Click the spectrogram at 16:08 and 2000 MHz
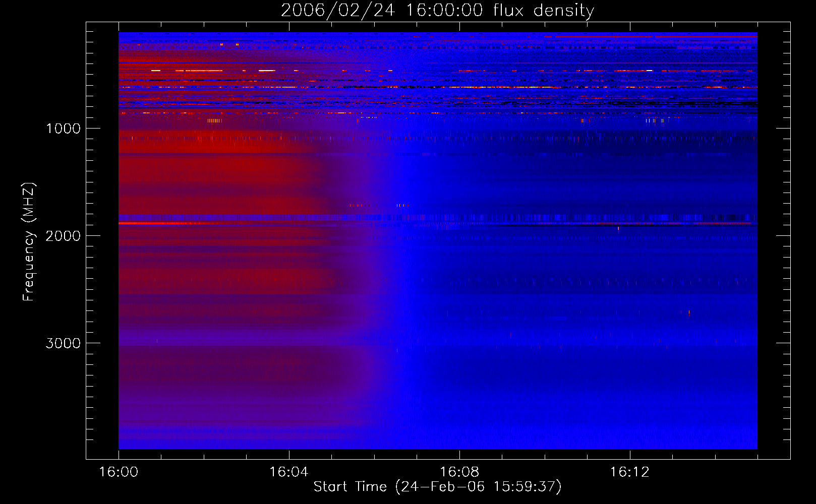This screenshot has height=504, width=816. [x=459, y=235]
